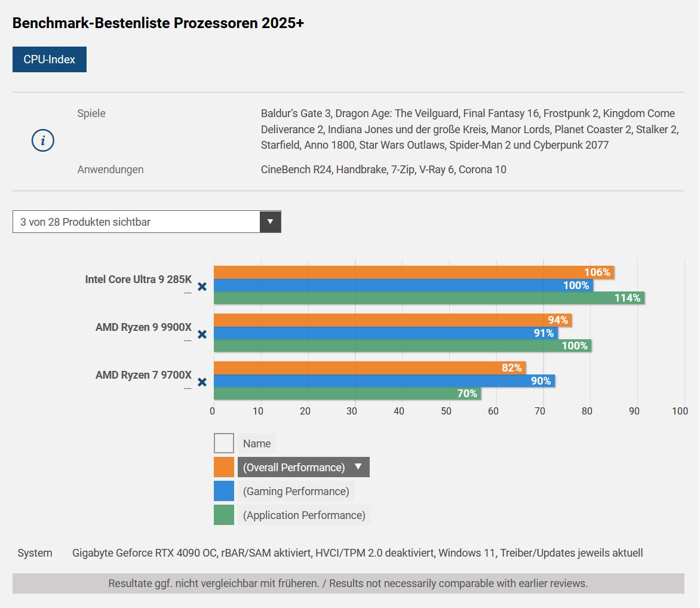Click the 'Anwendungen' row label
This screenshot has width=700, height=608.
click(x=110, y=170)
